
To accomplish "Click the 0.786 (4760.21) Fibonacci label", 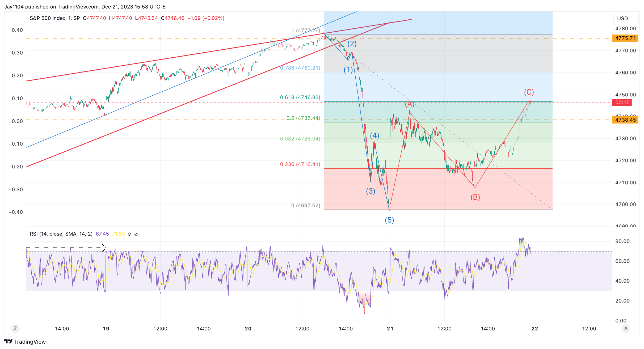I will [x=300, y=68].
